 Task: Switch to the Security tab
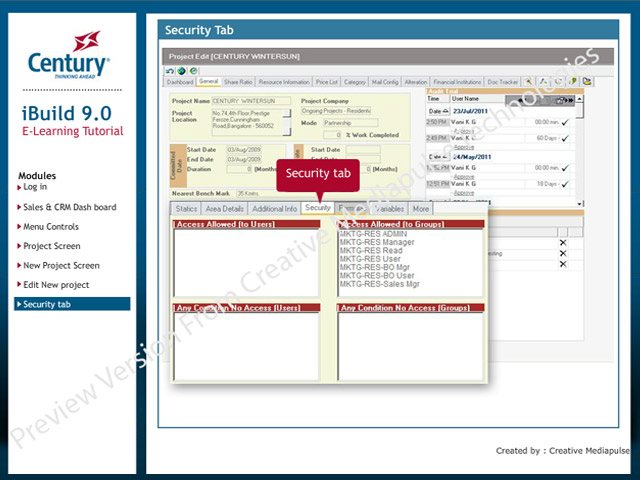pyautogui.click(x=318, y=208)
